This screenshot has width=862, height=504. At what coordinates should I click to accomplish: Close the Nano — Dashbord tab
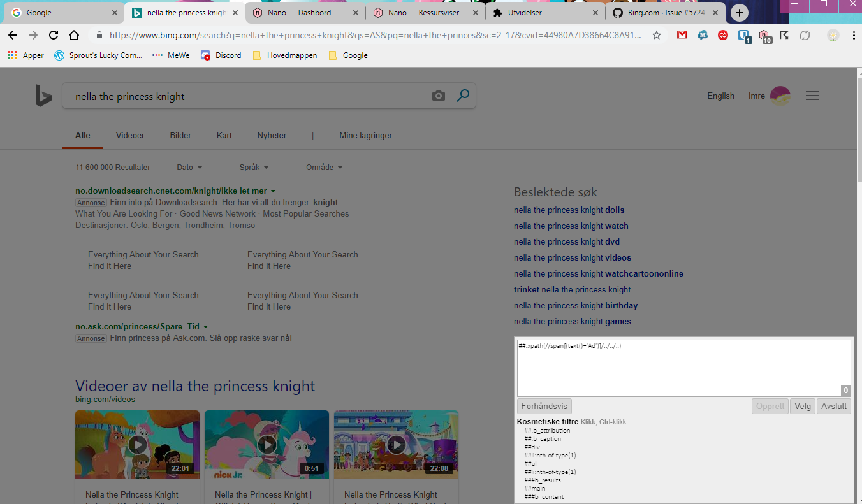click(x=355, y=13)
